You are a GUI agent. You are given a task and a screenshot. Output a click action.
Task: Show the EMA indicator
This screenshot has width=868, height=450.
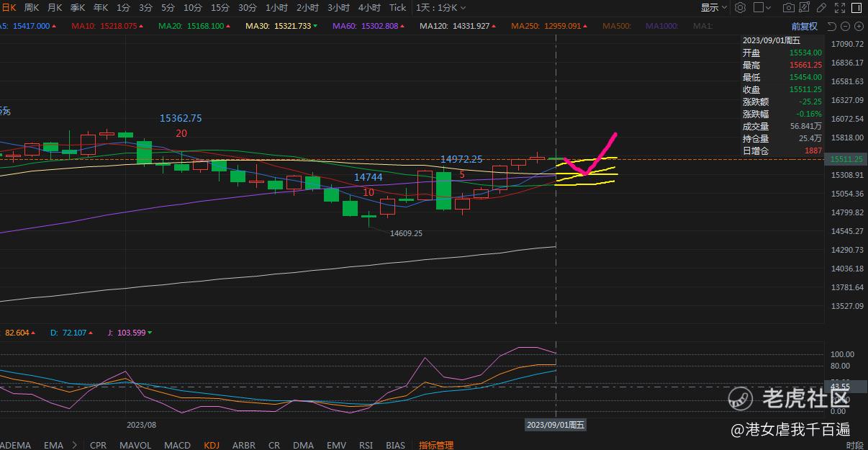[53, 445]
